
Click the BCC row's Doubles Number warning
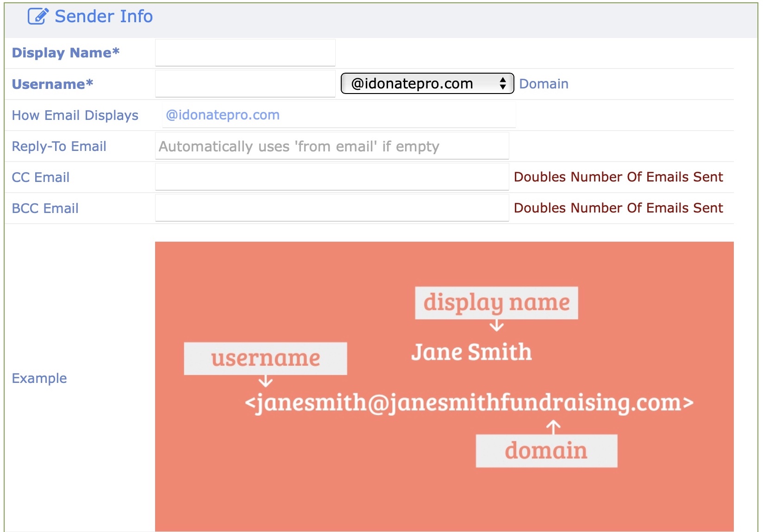(618, 208)
